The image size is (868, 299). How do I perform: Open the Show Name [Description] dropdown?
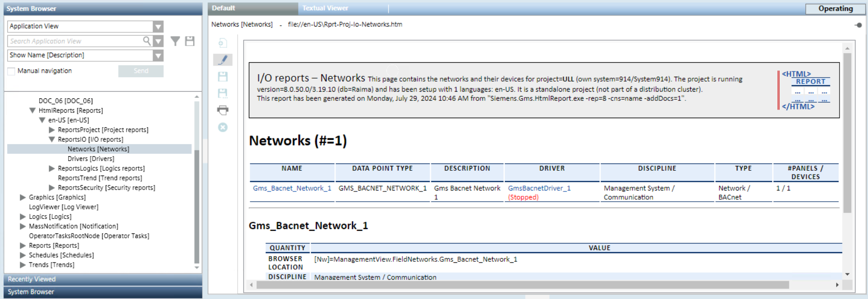158,55
